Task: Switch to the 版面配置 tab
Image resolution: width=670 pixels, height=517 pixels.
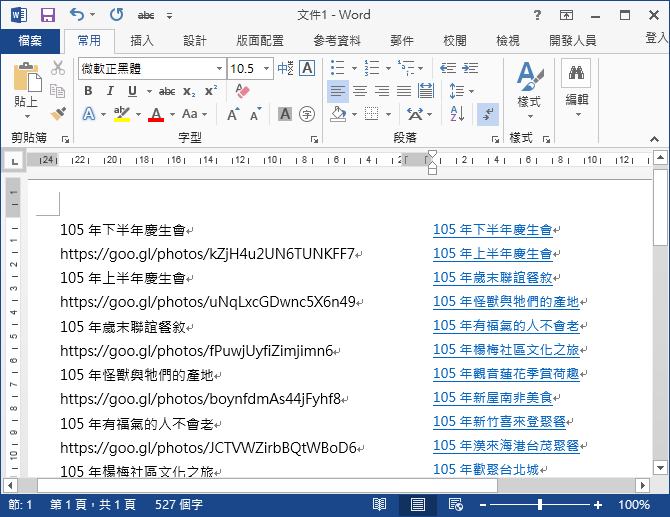Action: click(x=260, y=41)
